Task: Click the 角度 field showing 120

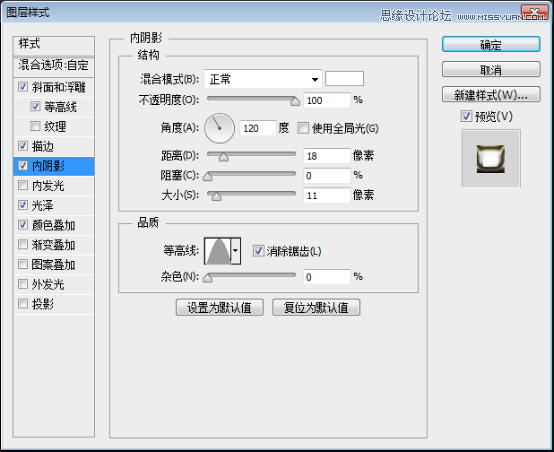Action: point(258,128)
